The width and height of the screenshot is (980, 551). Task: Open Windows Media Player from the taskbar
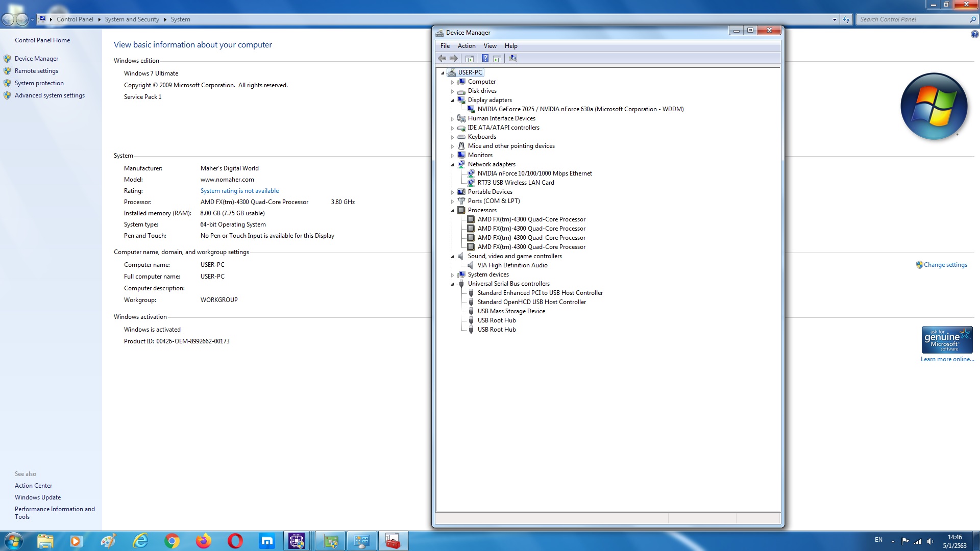coord(76,541)
